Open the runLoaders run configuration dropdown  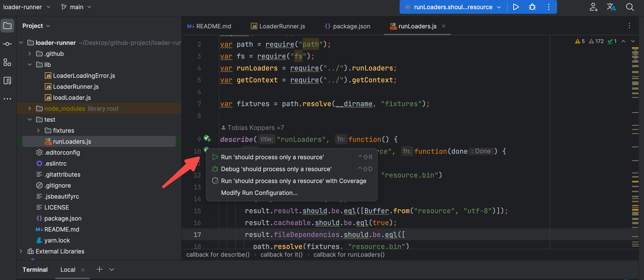click(x=453, y=7)
